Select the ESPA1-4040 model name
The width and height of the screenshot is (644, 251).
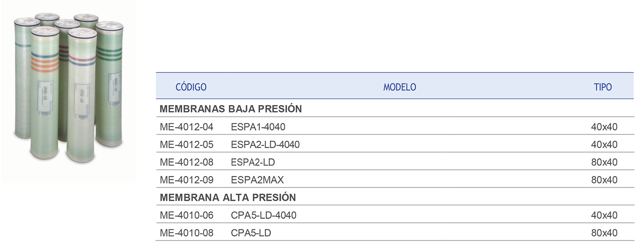click(258, 127)
